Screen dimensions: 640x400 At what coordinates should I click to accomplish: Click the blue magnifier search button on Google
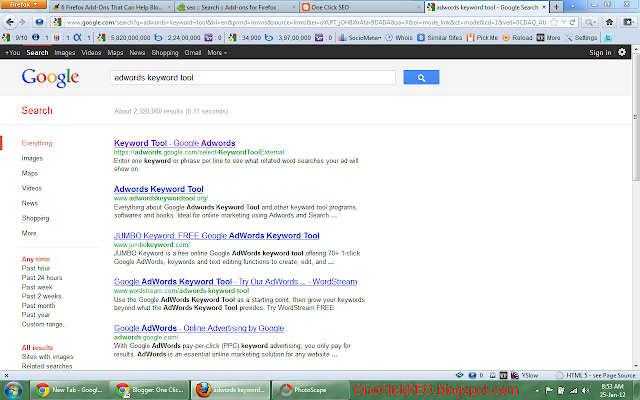tap(421, 78)
